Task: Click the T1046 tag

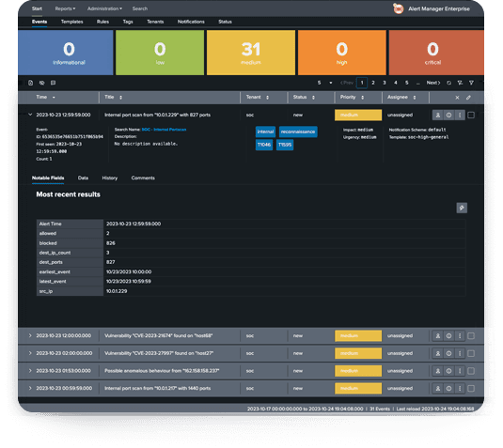Action: tap(264, 145)
